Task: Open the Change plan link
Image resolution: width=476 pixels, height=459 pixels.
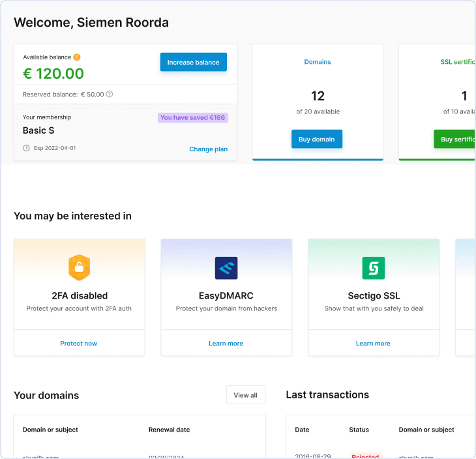Action: point(208,149)
